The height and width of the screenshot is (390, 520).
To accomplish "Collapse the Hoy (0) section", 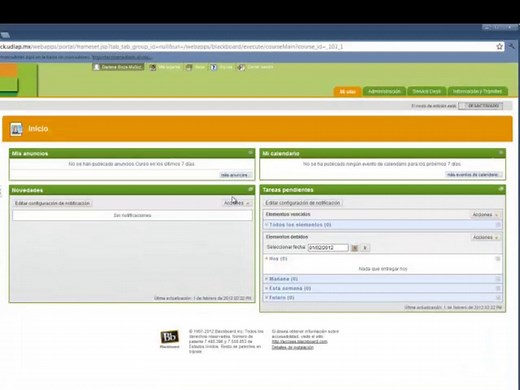I will 276,259.
